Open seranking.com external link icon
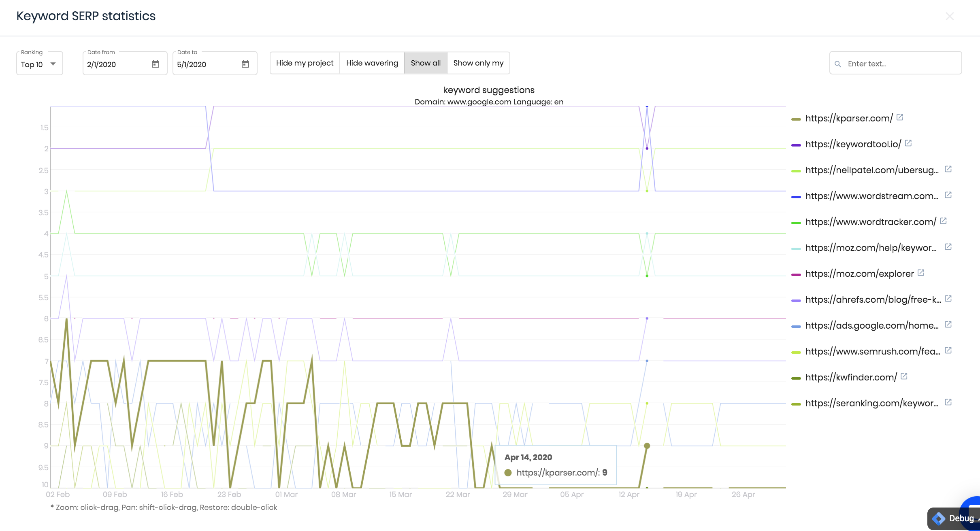 (948, 402)
